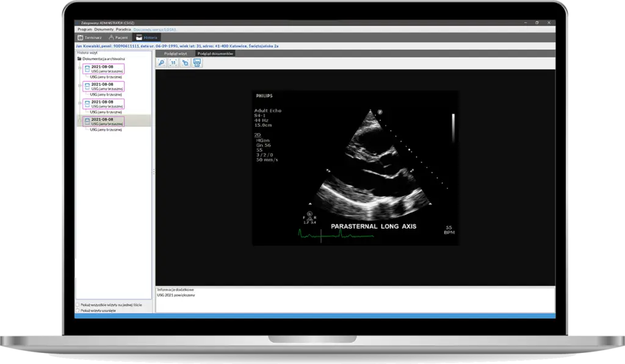
Task: Select the topmost 2021-08-08 visit entry
Action: 104,69
